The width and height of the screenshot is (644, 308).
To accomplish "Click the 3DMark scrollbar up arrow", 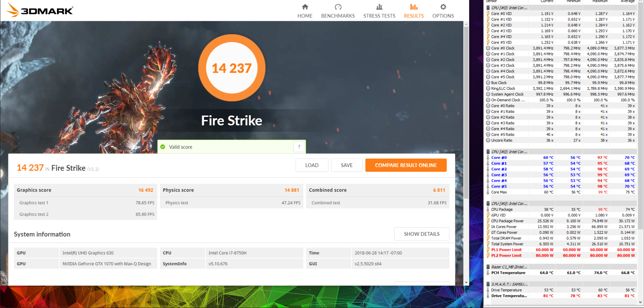I will 466,24.
